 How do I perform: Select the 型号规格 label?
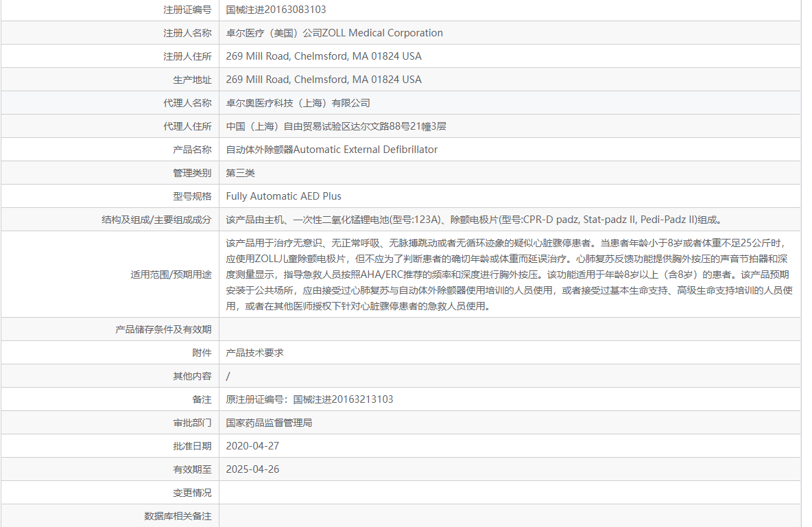(192, 196)
